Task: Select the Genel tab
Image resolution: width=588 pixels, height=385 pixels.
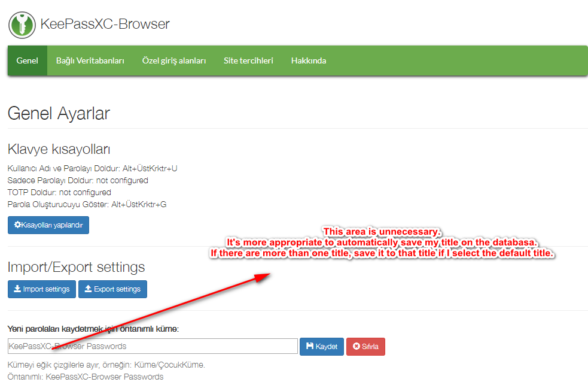Action: click(x=27, y=60)
